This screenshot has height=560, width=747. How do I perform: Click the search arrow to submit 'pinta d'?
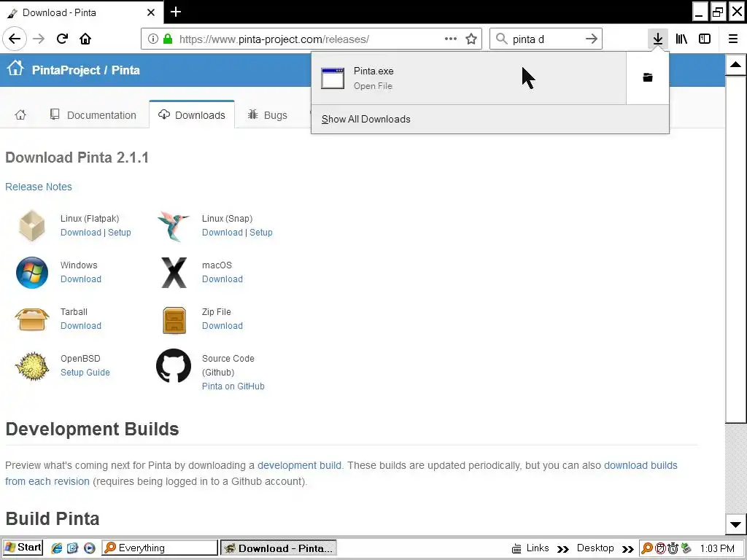591,39
